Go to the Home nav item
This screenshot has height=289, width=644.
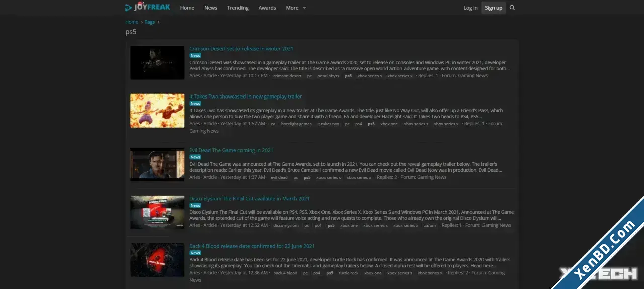click(x=187, y=8)
